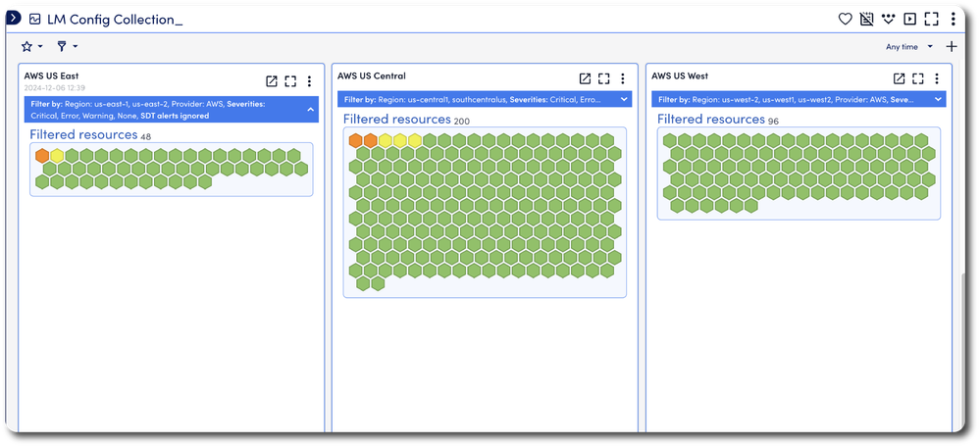The image size is (980, 447).
Task: Click the first orange hexagon in AWS US East
Action: (x=42, y=155)
